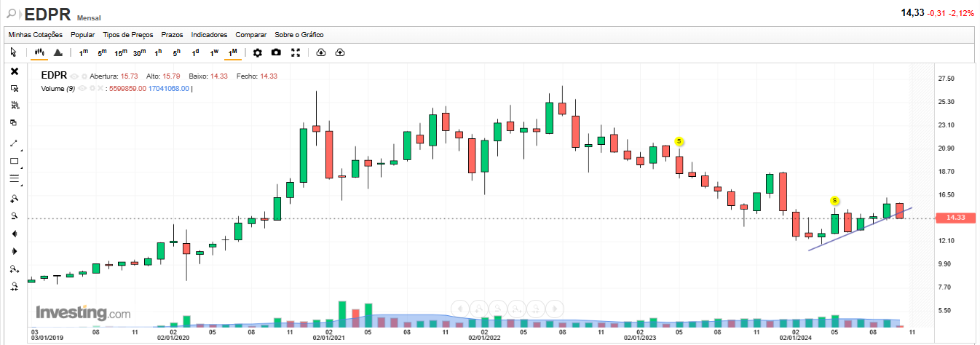Open Comparar menu
The width and height of the screenshot is (980, 345).
(x=251, y=34)
